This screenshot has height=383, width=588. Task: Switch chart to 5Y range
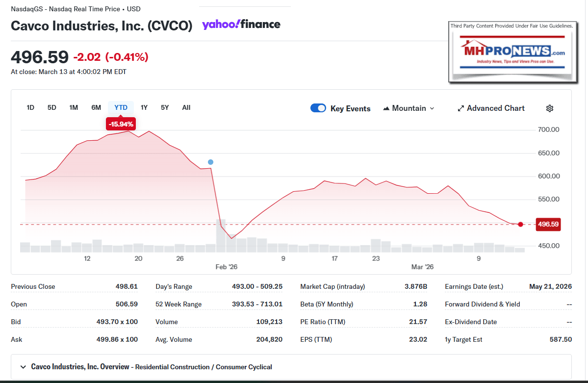pyautogui.click(x=165, y=107)
